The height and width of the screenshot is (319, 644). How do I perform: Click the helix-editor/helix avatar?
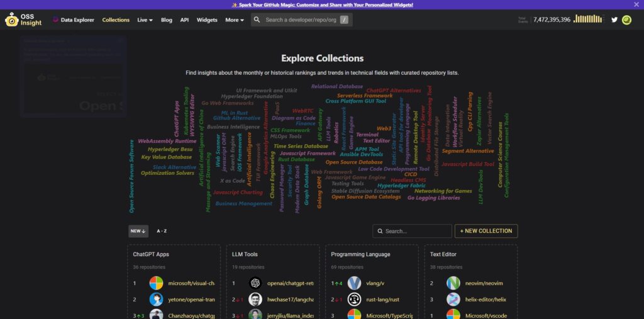[453, 299]
